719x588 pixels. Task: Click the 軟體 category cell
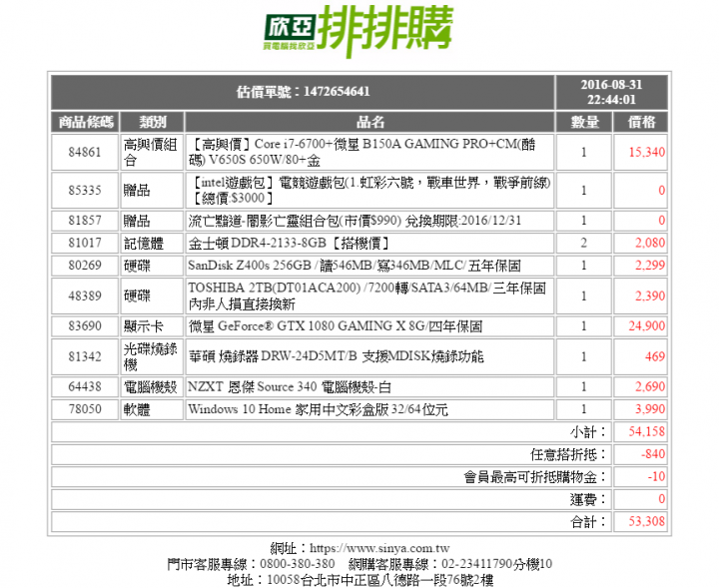click(x=152, y=409)
